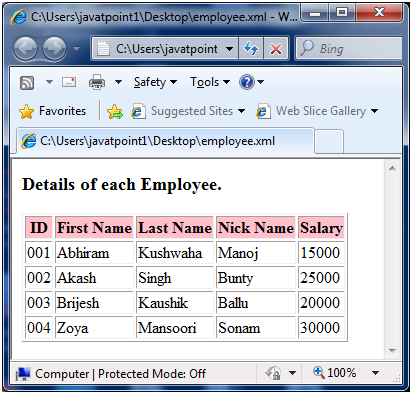The width and height of the screenshot is (412, 394).
Task: Click the 15000 salary cell
Action: click(321, 253)
